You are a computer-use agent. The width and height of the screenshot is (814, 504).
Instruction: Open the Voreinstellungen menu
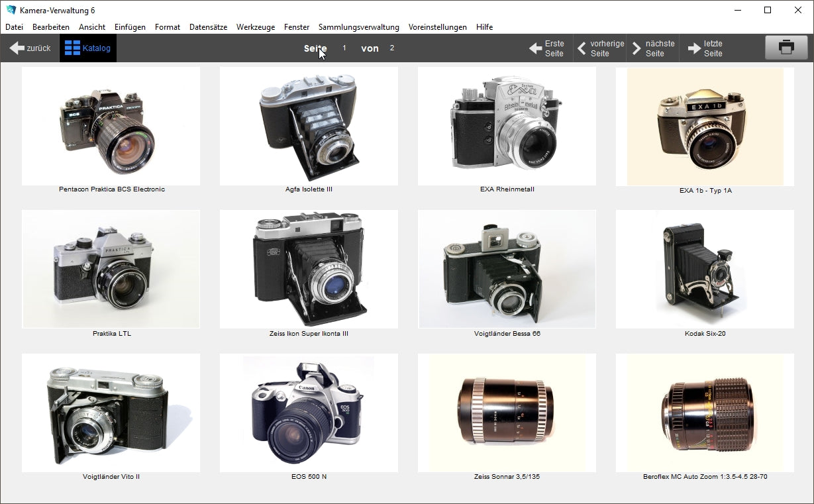click(437, 27)
